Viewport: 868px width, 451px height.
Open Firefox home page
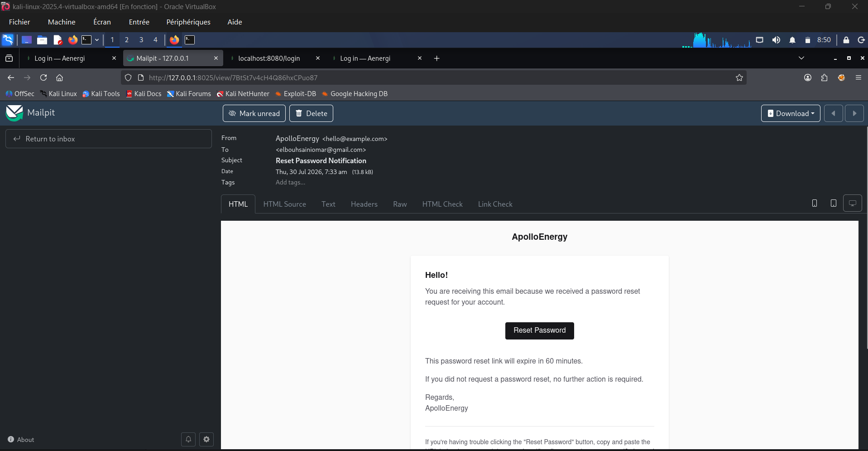click(59, 78)
